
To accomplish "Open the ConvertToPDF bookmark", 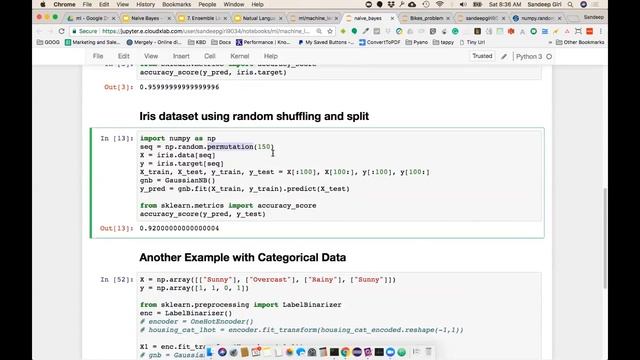I will click(x=380, y=42).
